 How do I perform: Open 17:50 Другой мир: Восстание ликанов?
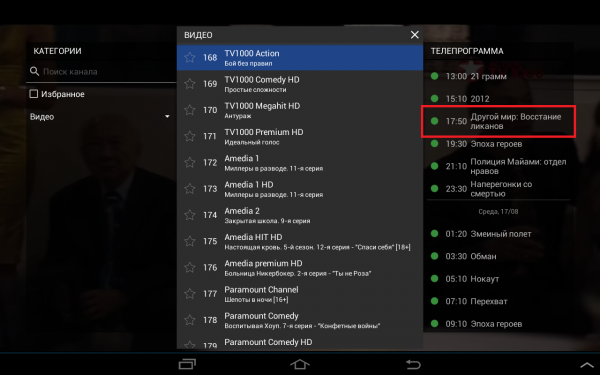[x=498, y=121]
